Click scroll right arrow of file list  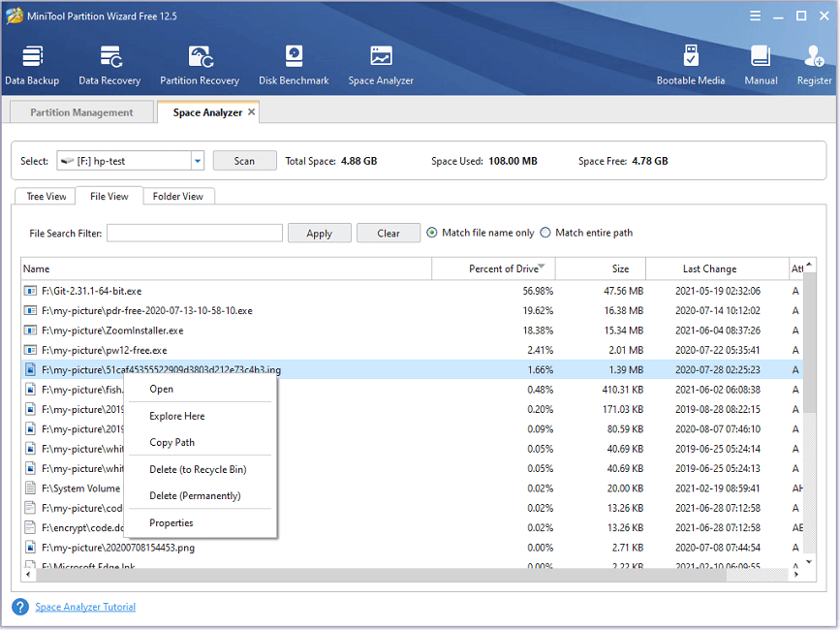tap(796, 575)
